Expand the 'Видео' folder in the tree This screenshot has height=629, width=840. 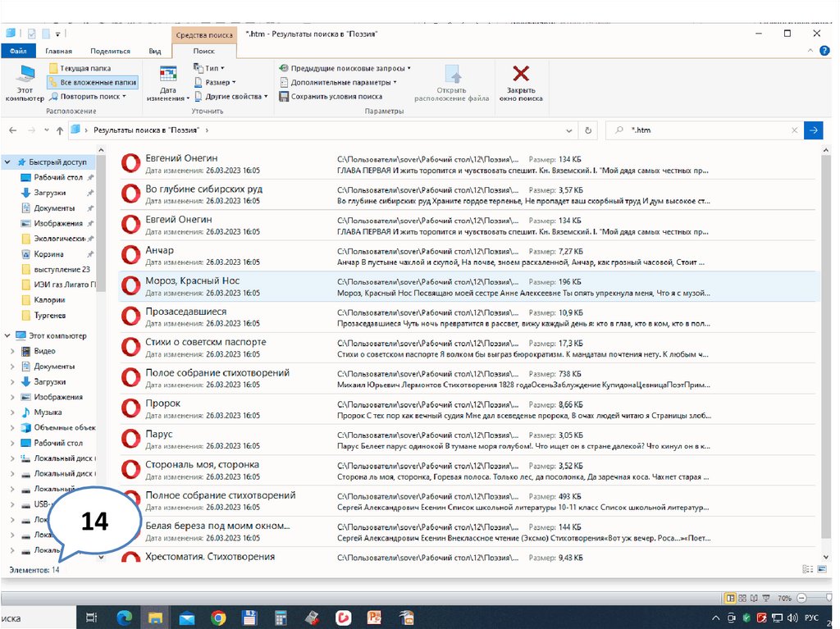11,351
